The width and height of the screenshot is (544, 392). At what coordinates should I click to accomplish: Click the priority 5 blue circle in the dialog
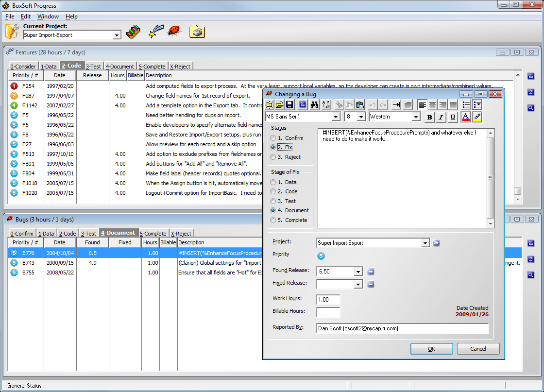(x=321, y=256)
